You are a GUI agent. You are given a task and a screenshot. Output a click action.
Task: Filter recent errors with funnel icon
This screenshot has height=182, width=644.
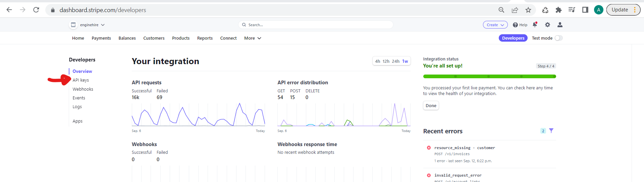(551, 131)
